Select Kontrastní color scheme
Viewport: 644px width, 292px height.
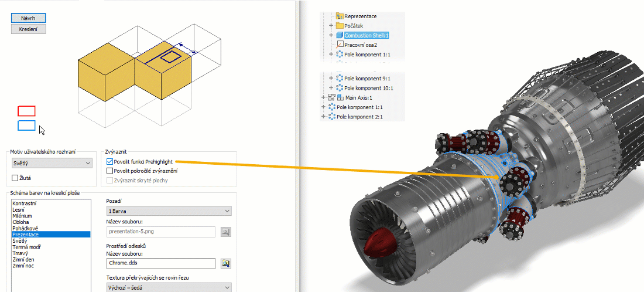coord(51,203)
